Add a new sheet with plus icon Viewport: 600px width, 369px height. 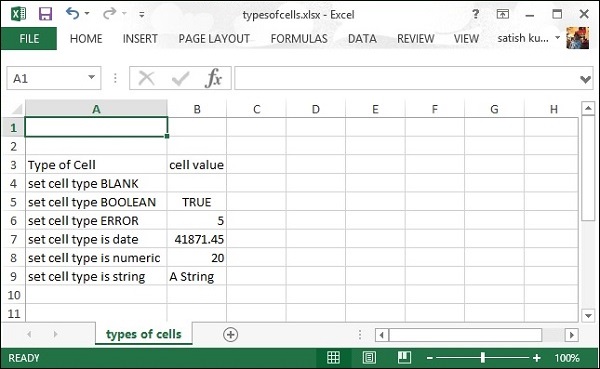pyautogui.click(x=230, y=335)
